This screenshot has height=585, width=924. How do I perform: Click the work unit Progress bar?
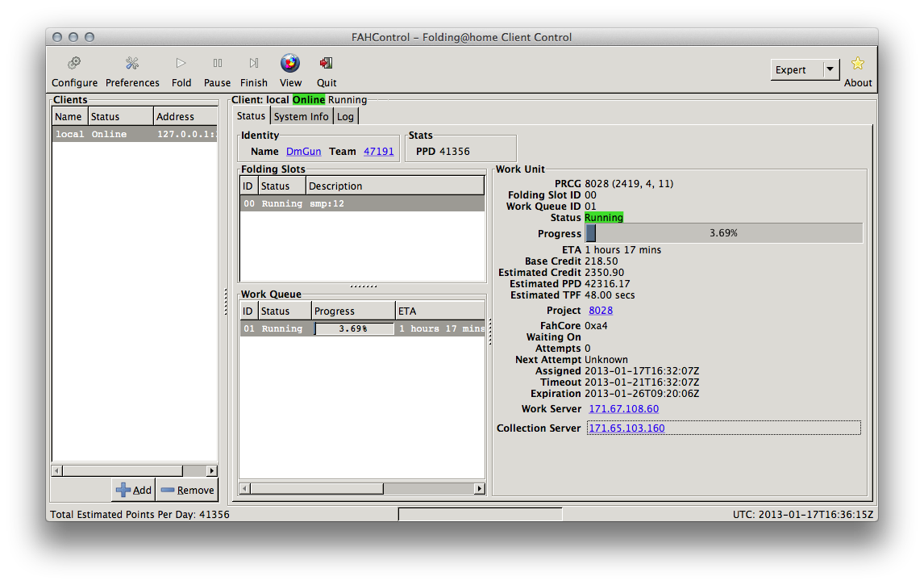point(723,233)
